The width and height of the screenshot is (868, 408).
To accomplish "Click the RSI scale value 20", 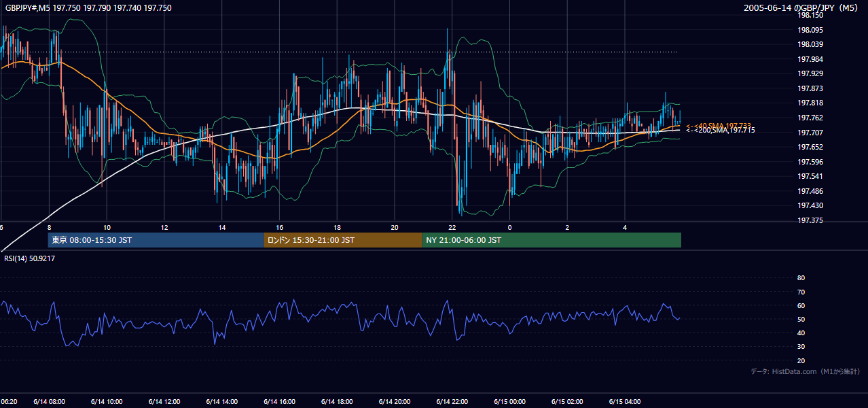I will [801, 360].
